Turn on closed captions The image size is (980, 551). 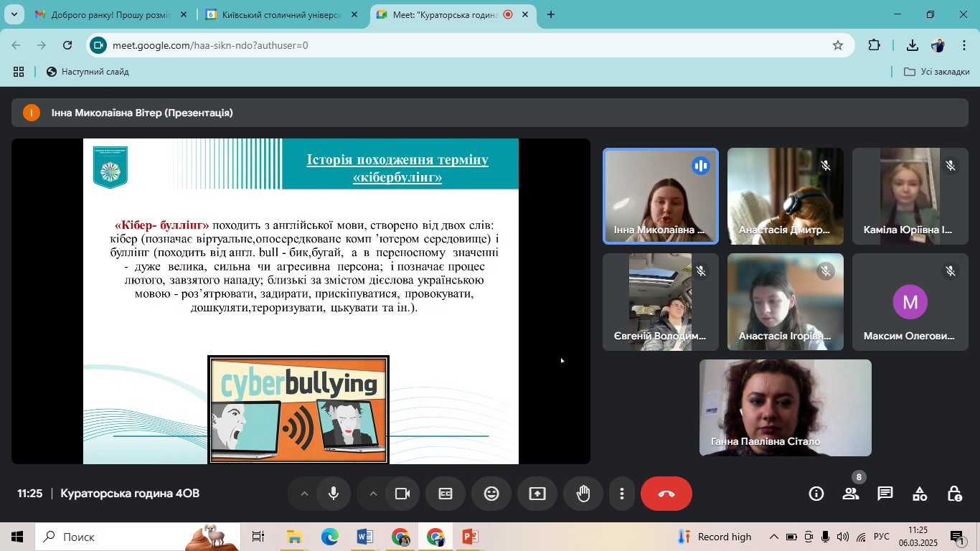(446, 494)
